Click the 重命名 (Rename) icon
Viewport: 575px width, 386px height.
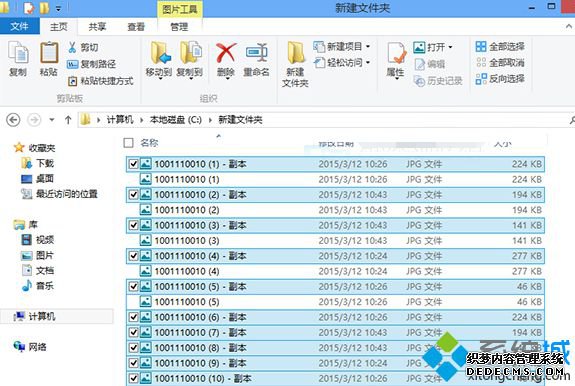pos(256,53)
